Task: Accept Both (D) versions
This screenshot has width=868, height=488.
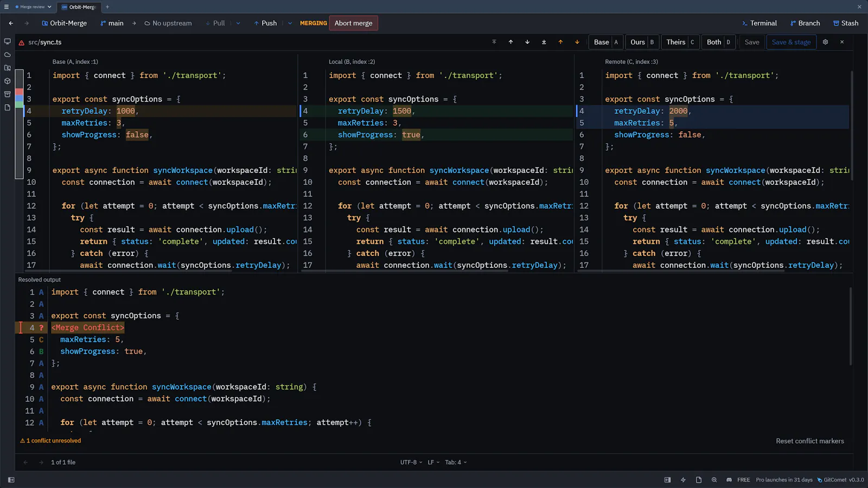Action: 718,42
